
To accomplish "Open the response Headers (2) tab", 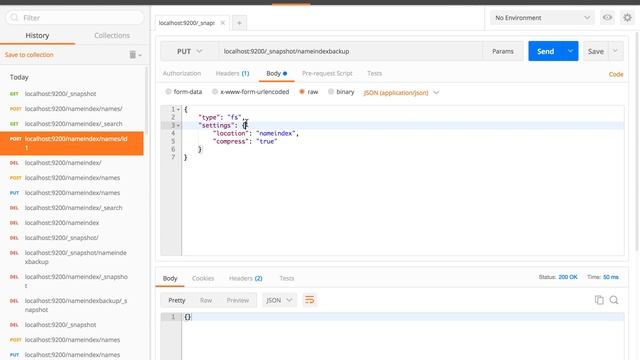I will point(245,278).
